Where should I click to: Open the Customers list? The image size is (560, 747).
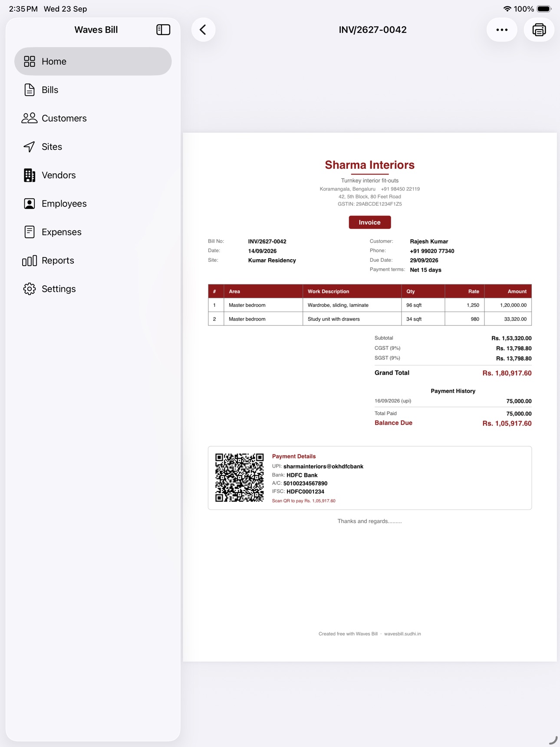pos(93,118)
